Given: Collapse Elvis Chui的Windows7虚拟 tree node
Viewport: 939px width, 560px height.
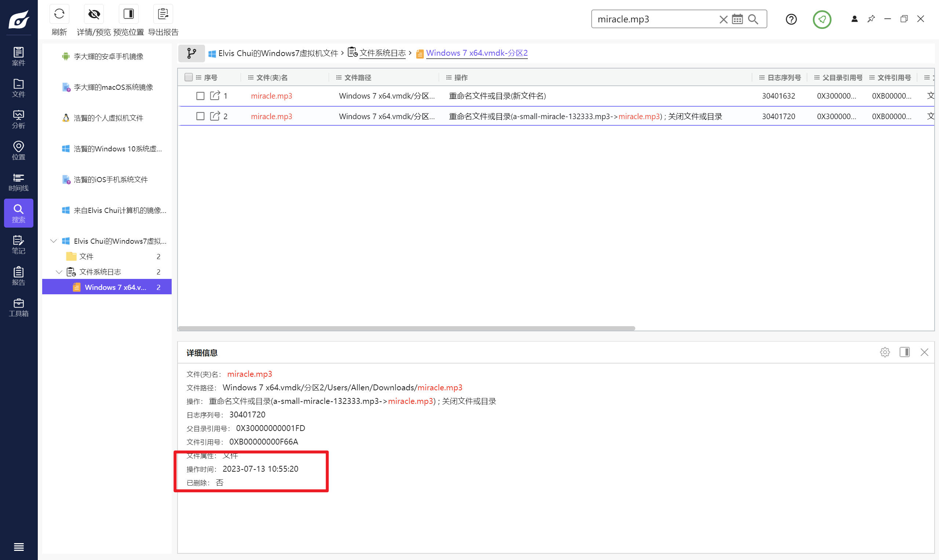Looking at the screenshot, I should tap(54, 241).
